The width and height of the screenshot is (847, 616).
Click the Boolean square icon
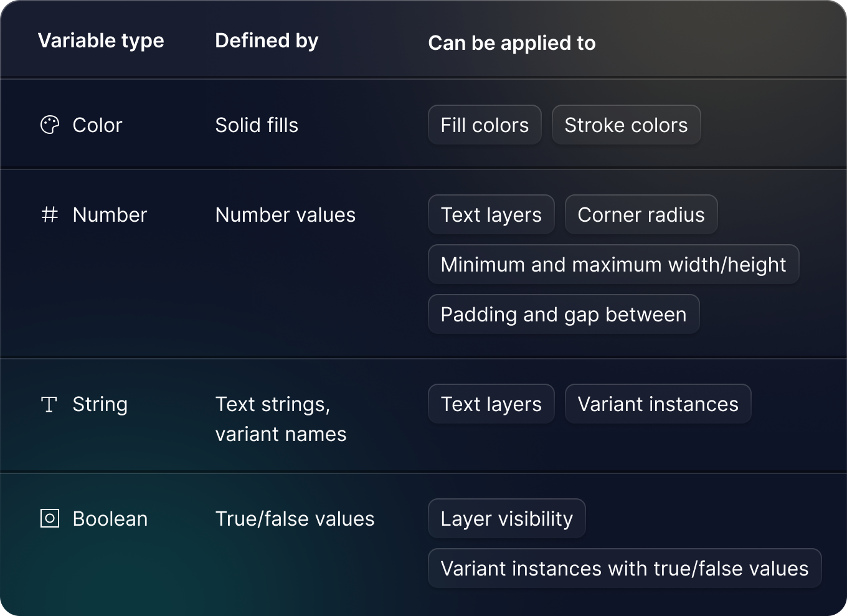[50, 519]
